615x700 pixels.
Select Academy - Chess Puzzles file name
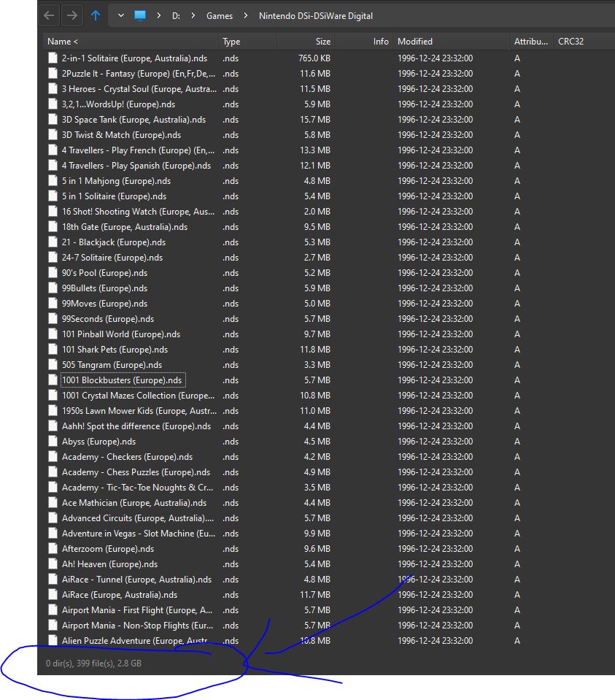point(136,472)
